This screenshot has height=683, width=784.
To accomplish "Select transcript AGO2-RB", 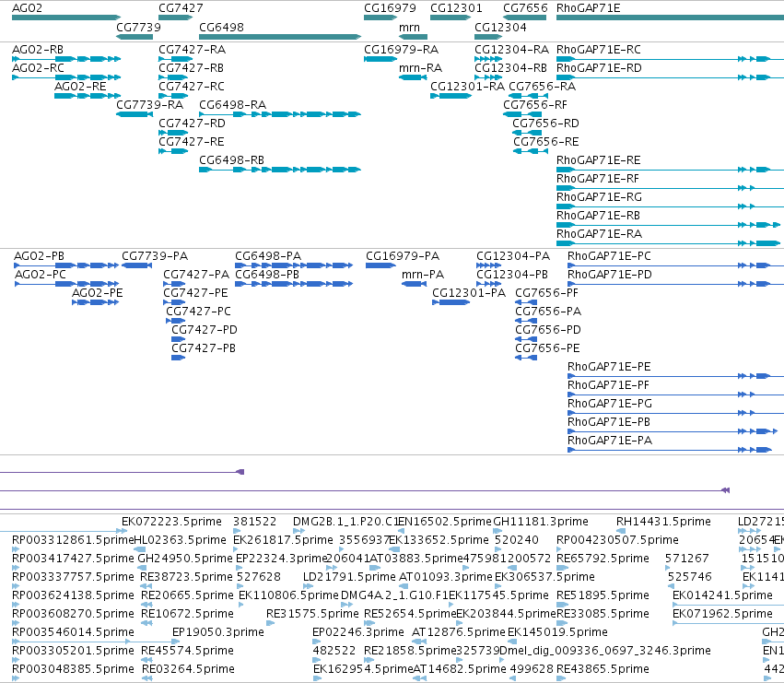I will point(38,50).
